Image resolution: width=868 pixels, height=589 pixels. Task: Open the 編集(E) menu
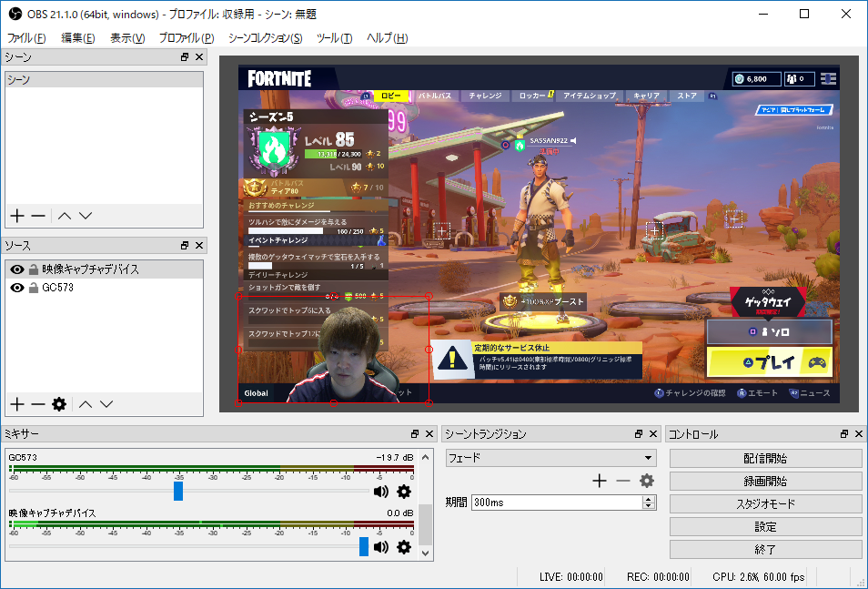pos(78,37)
